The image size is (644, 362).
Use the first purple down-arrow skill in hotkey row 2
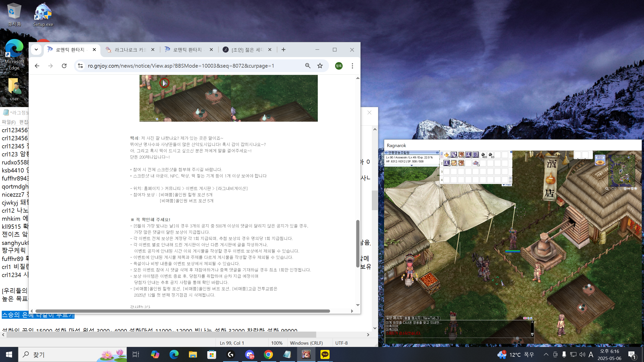click(x=447, y=163)
